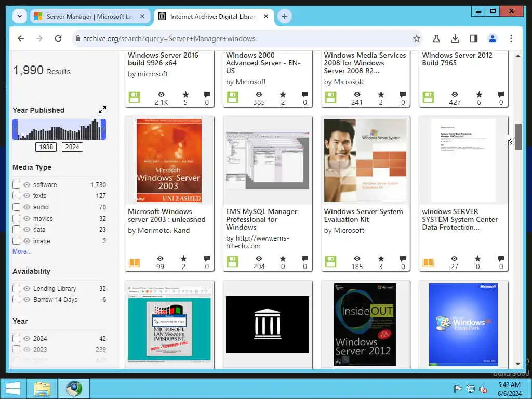The height and width of the screenshot is (399, 532).
Task: Open File Explorer from the taskbar
Action: coord(42,389)
